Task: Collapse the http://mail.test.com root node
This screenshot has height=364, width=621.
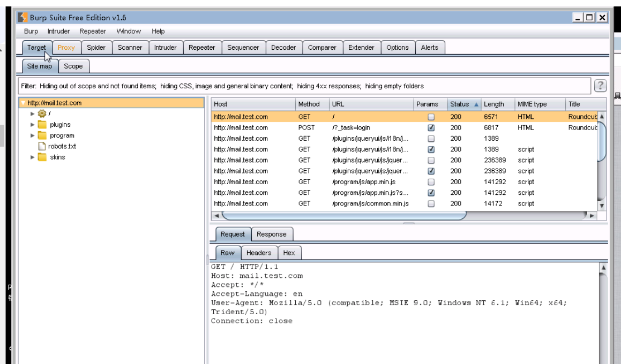Action: pos(23,103)
